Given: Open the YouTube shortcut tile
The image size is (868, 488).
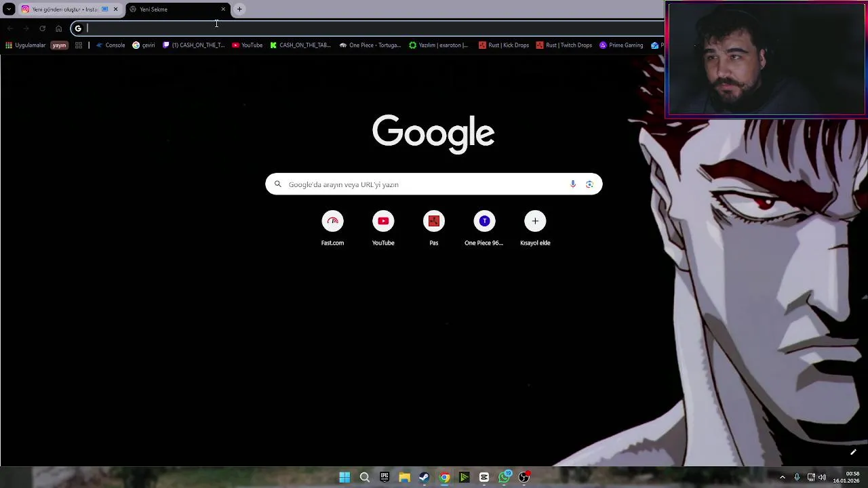Looking at the screenshot, I should point(383,228).
